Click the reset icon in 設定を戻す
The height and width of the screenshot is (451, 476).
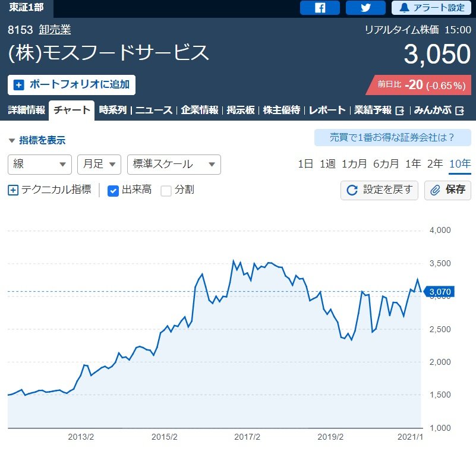point(352,190)
